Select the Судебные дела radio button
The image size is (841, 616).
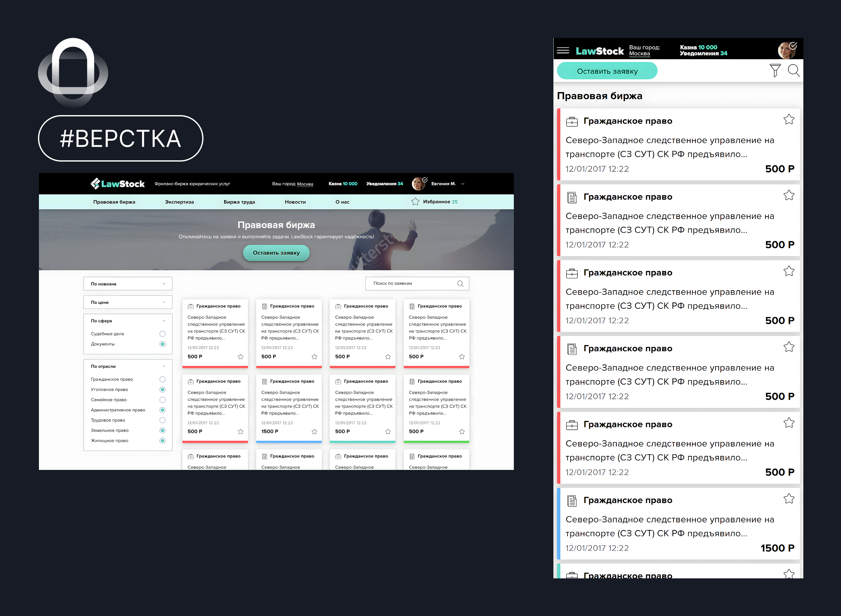click(162, 333)
